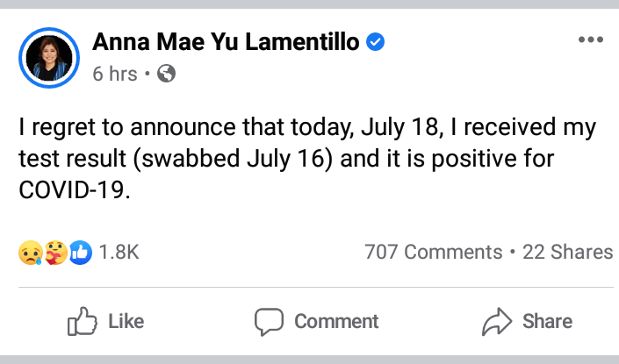The height and width of the screenshot is (364, 619).
Task: Click the "Share" text label
Action: (x=547, y=322)
